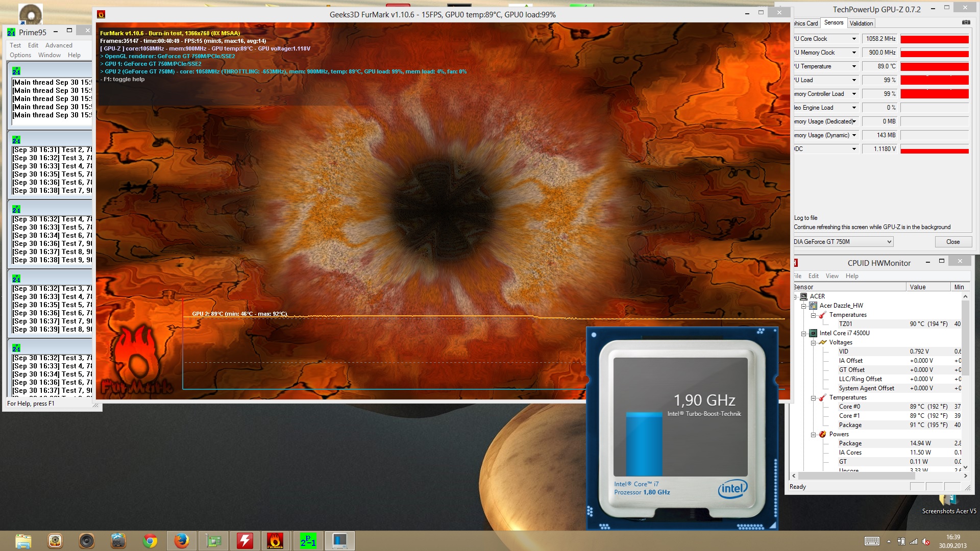Image resolution: width=980 pixels, height=551 pixels.
Task: Open the Window menu in Prime95
Action: coord(50,55)
